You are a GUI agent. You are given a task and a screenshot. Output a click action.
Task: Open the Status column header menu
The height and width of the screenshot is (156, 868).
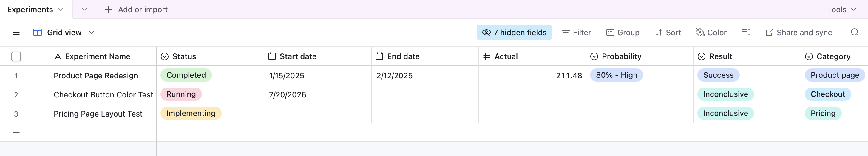(210, 56)
